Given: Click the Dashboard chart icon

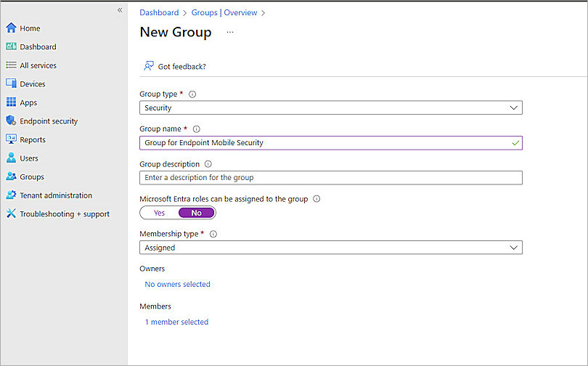Looking at the screenshot, I should [11, 46].
